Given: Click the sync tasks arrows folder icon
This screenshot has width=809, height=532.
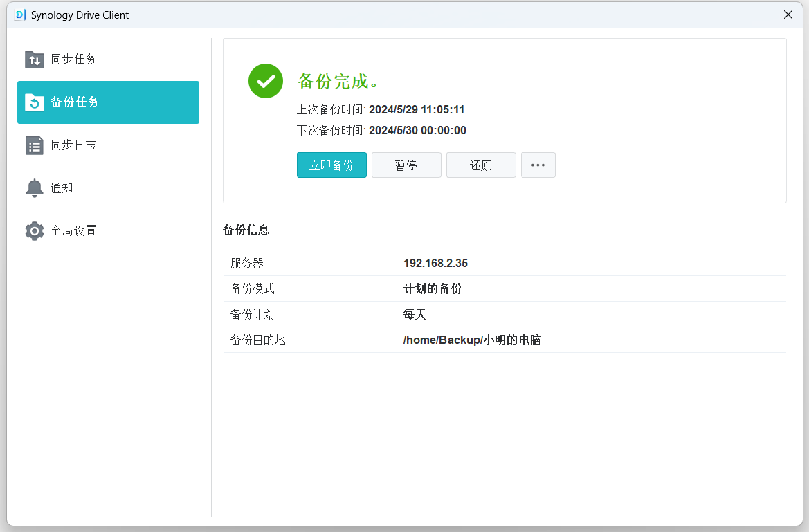Looking at the screenshot, I should click(34, 59).
